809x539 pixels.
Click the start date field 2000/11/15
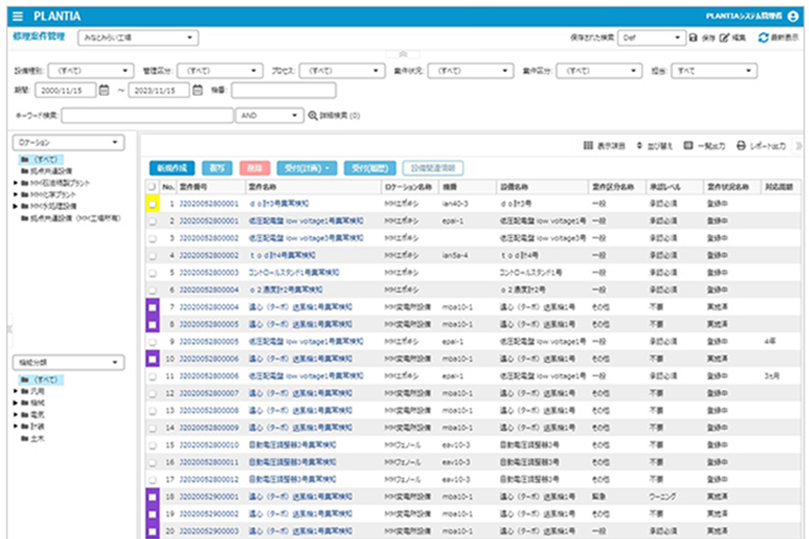[x=66, y=90]
